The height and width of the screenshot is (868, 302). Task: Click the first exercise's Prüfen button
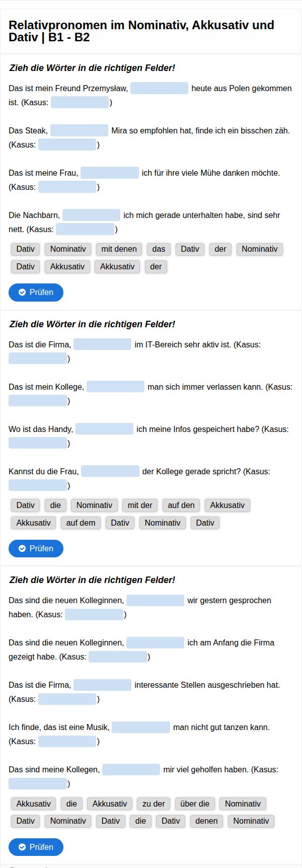click(x=36, y=292)
